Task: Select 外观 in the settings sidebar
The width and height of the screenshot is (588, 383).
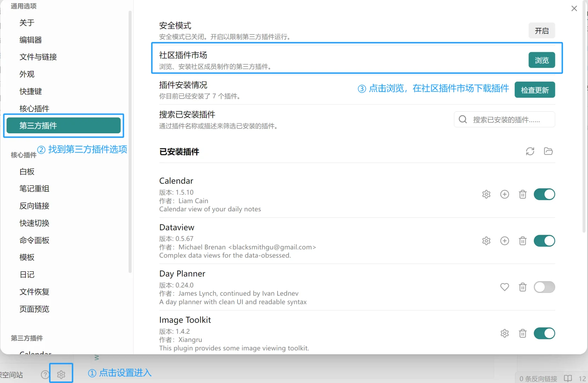Action: (27, 74)
